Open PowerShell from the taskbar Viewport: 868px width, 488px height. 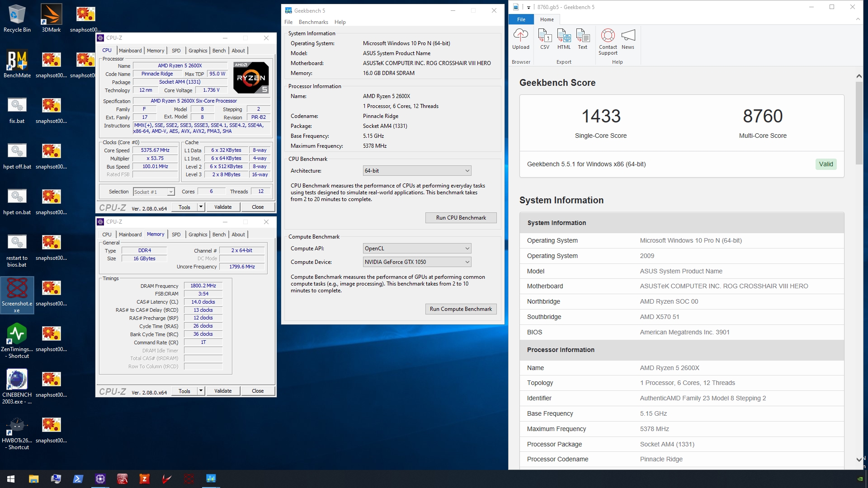78,479
